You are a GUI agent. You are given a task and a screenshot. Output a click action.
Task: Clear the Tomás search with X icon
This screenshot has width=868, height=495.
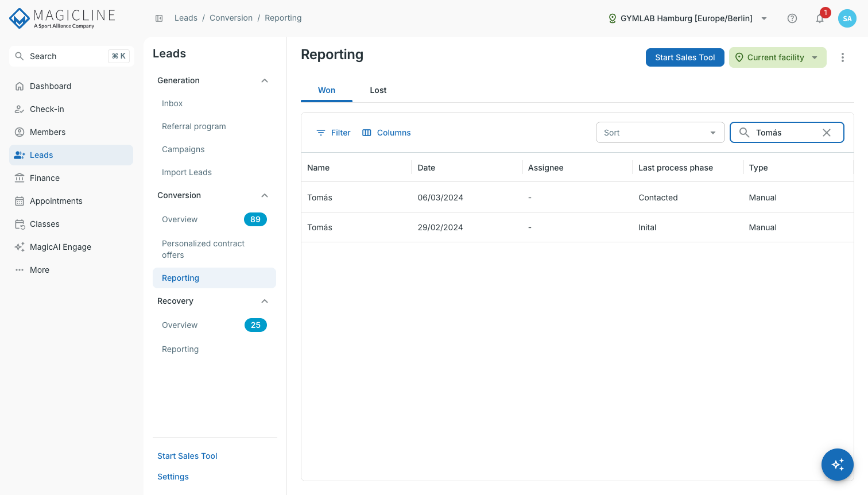[827, 133]
